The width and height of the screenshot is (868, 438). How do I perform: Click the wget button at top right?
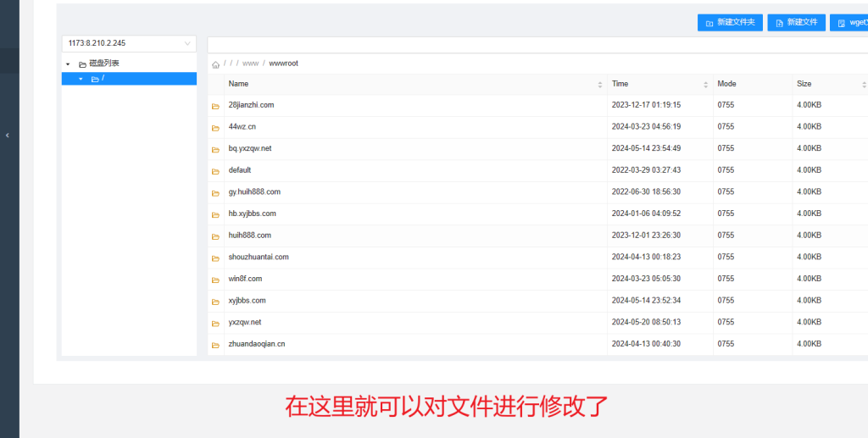pyautogui.click(x=849, y=23)
